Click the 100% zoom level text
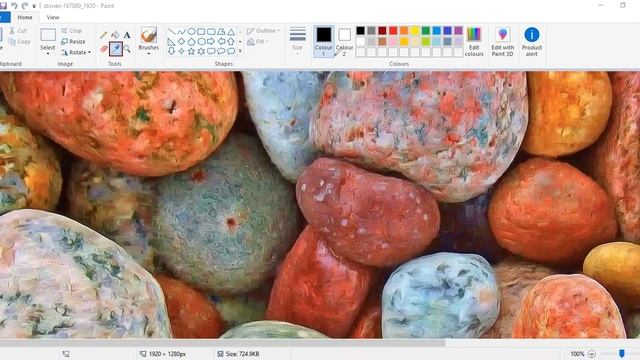 click(577, 354)
